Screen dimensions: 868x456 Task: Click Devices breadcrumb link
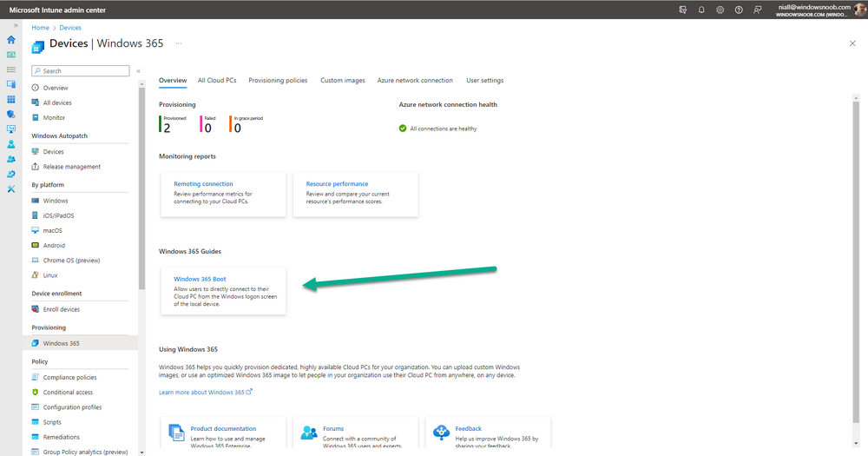pyautogui.click(x=70, y=28)
